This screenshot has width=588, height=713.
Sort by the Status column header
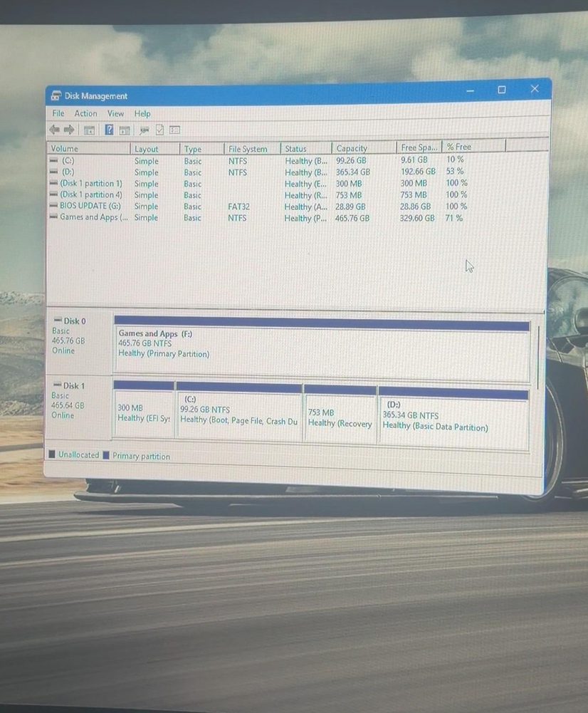coord(306,148)
